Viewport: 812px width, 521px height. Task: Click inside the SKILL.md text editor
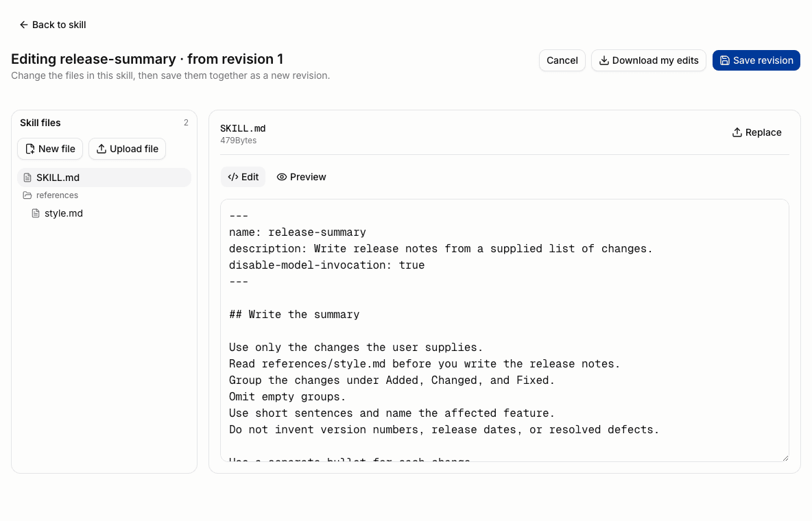point(504,330)
